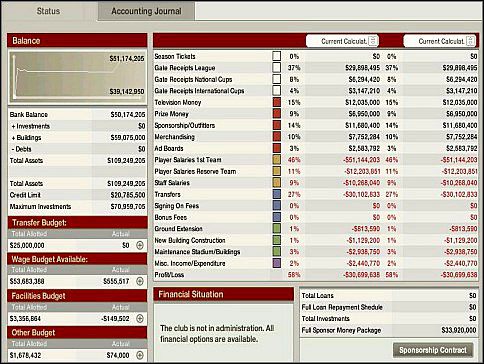
Task: Click the Sponsorship Contract button
Action: (x=433, y=350)
